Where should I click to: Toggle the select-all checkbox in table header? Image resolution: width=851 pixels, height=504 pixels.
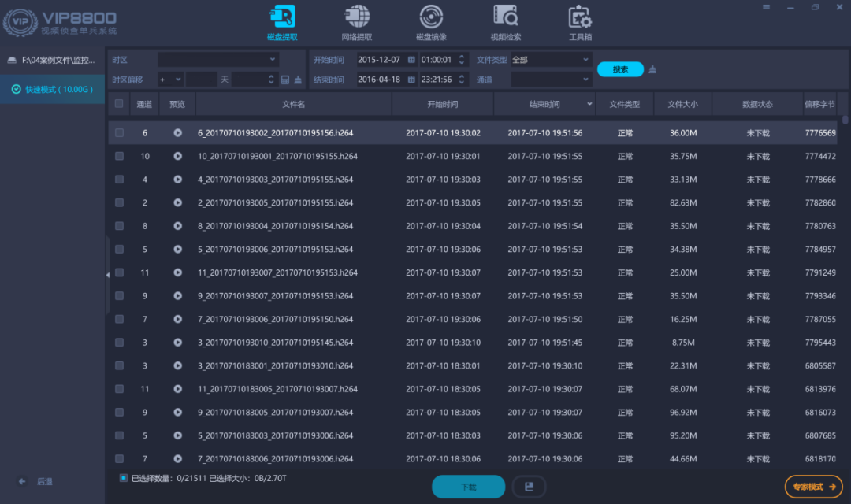[x=119, y=104]
